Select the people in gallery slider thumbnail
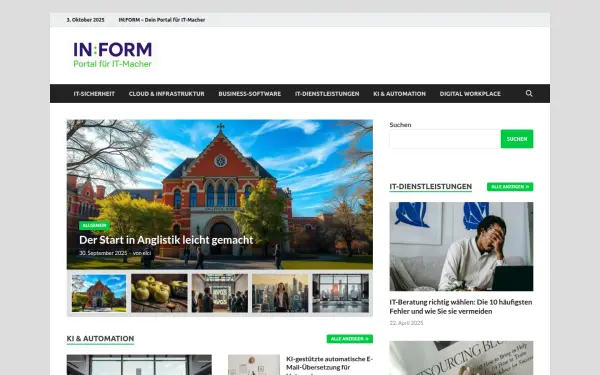This screenshot has height=375, width=600. click(x=220, y=293)
